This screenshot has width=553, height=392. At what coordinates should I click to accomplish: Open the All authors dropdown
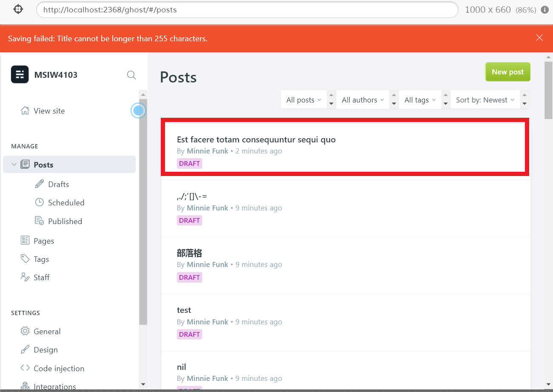pyautogui.click(x=362, y=99)
